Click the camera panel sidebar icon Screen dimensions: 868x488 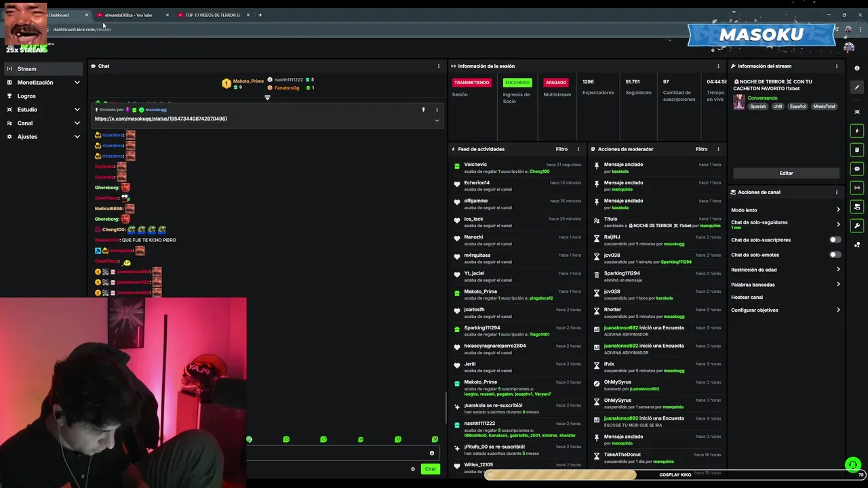tap(857, 207)
